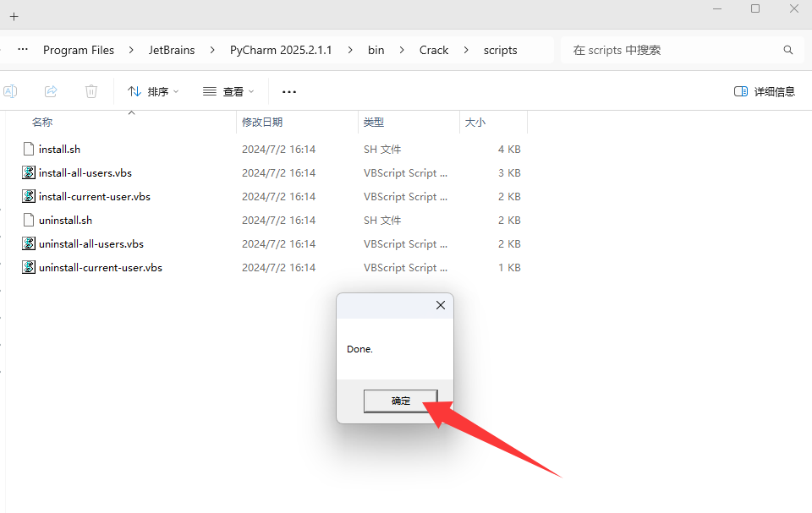The image size is (812, 513).
Task: Open the 查看 view dropdown
Action: 228,91
